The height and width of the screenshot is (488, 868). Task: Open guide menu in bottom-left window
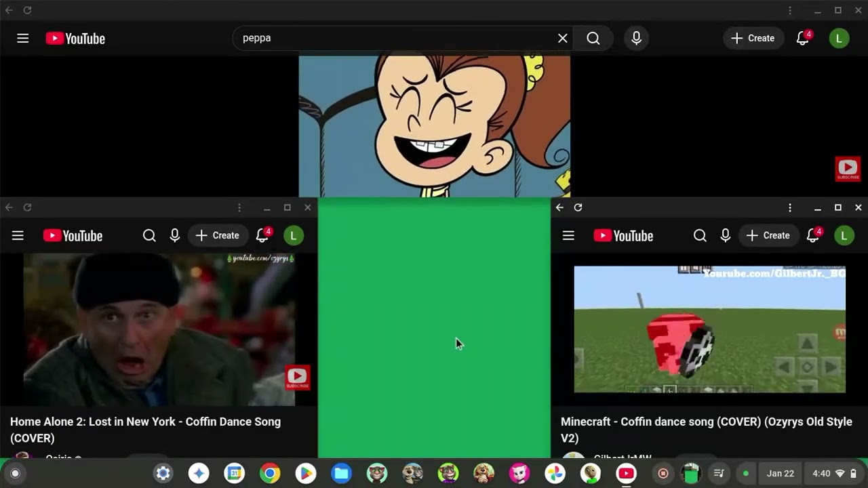18,236
